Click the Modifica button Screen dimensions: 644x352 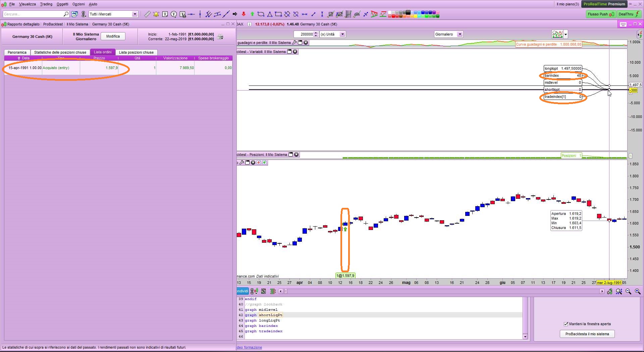click(x=113, y=36)
